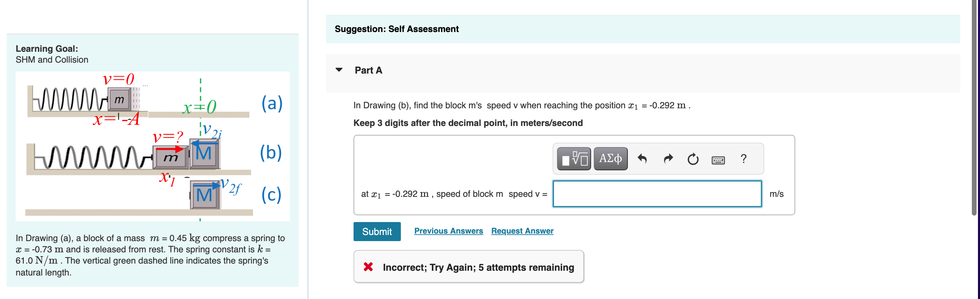View Previous Answers
This screenshot has height=299, width=980.
tap(448, 231)
